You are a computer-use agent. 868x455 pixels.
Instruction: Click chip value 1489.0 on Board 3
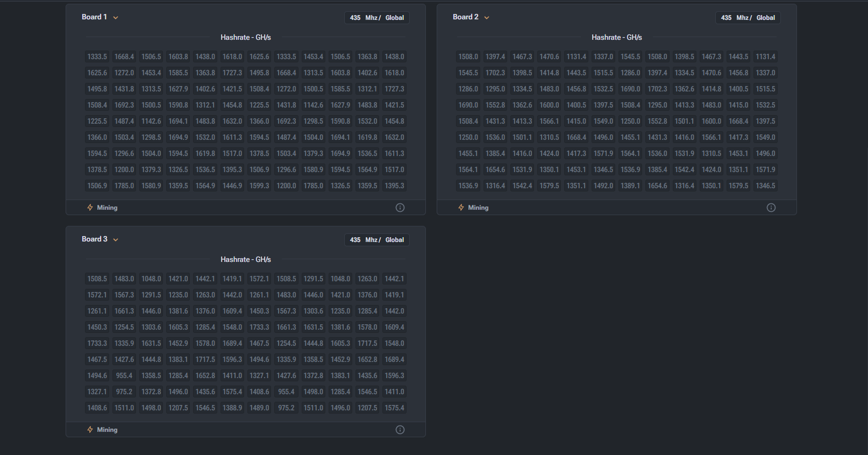259,408
